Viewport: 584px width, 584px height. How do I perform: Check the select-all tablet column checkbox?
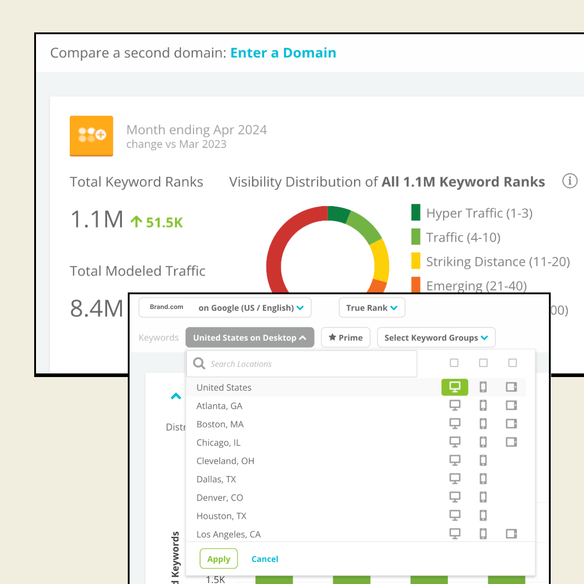512,363
